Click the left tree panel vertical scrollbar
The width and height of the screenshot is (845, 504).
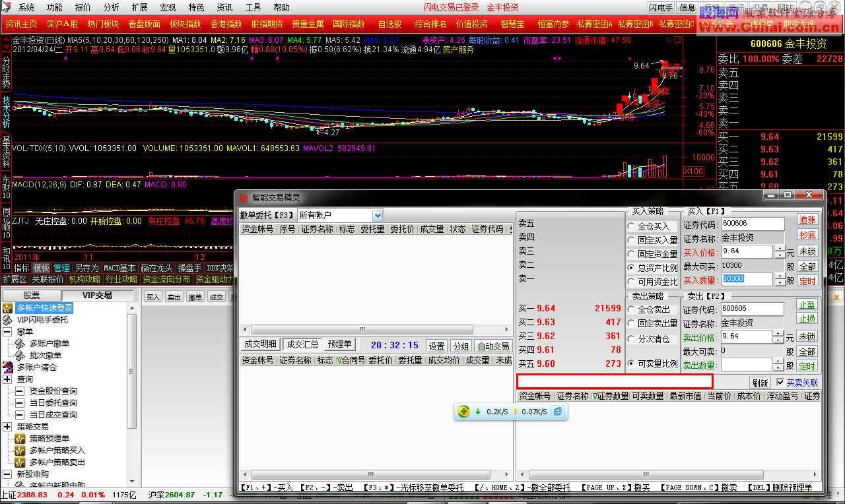coord(132,396)
